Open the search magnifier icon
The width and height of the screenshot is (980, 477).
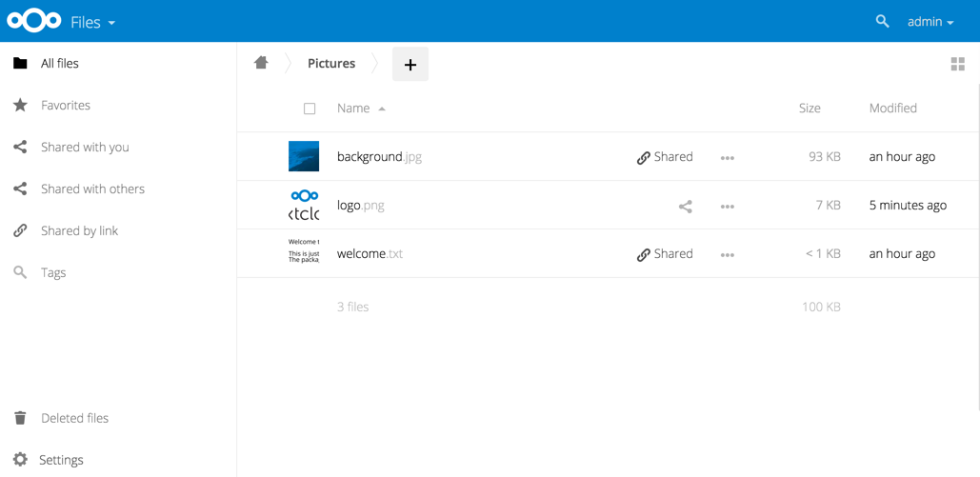click(882, 21)
